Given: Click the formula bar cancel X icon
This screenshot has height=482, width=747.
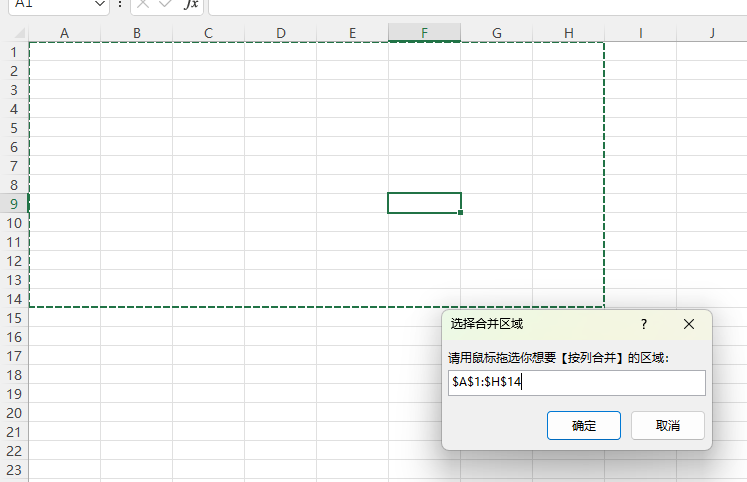Looking at the screenshot, I should point(142,4).
